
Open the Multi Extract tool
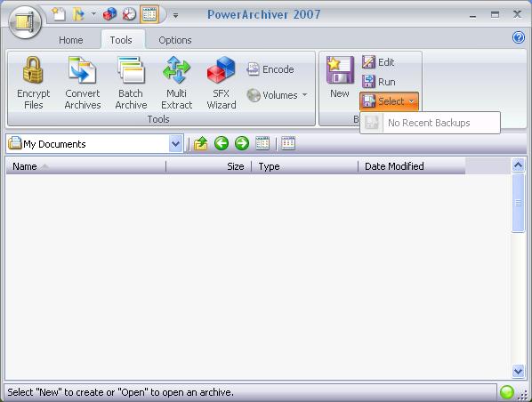pyautogui.click(x=176, y=83)
